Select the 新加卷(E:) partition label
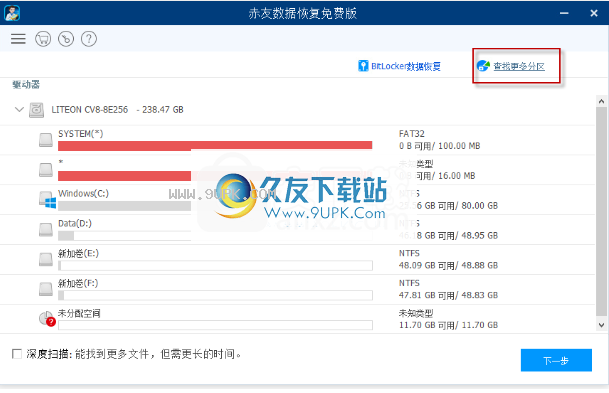This screenshot has height=393, width=609. [x=78, y=254]
